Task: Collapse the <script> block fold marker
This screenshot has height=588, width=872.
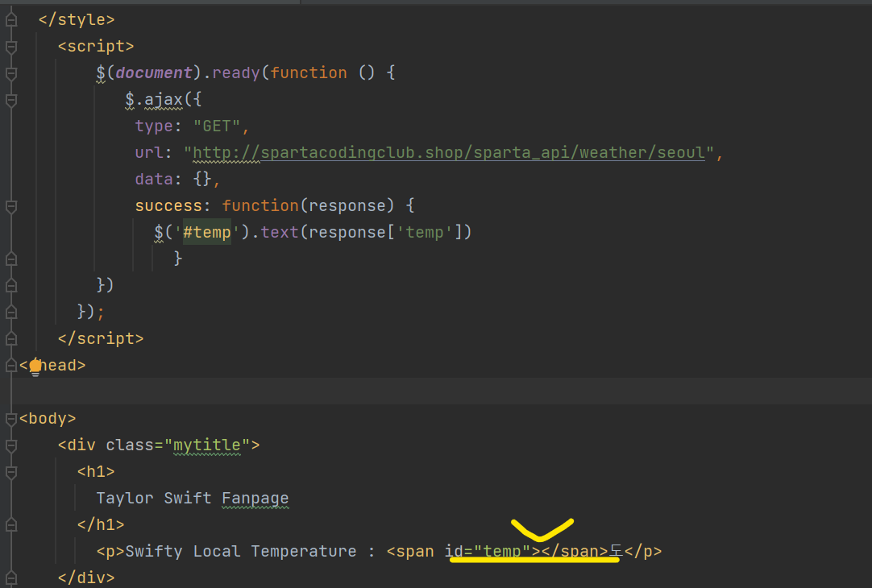Action: 10,47
